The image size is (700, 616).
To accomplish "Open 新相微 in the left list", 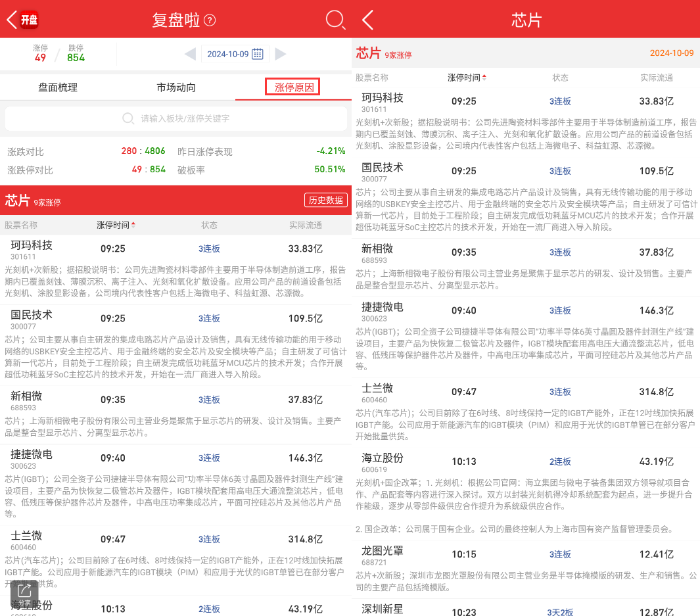I will 26,396.
